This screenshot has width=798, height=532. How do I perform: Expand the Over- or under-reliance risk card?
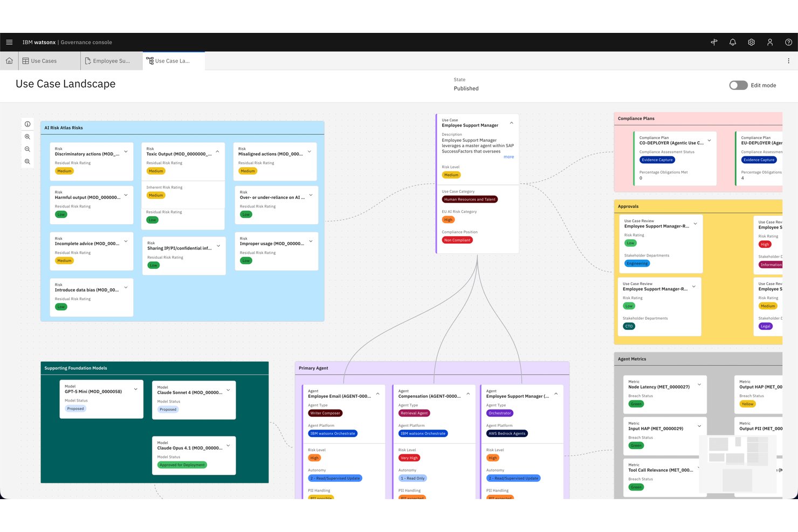pyautogui.click(x=311, y=195)
